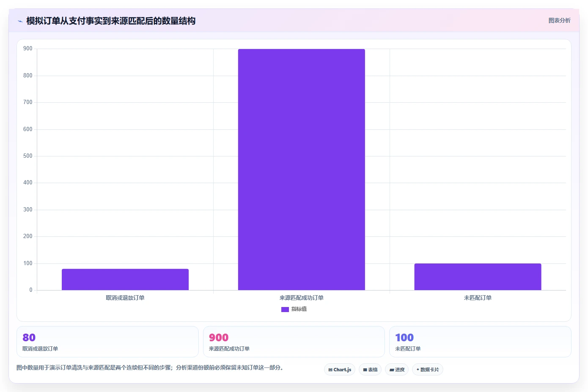This screenshot has height=392, width=588.
Task: Select the 100 value in the stat card
Action: coord(404,337)
